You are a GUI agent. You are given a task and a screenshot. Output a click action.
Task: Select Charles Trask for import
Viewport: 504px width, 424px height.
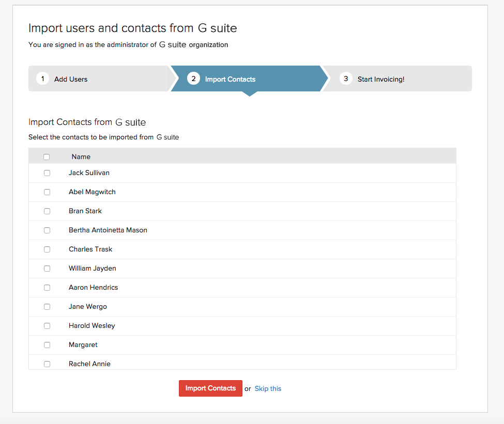47,249
